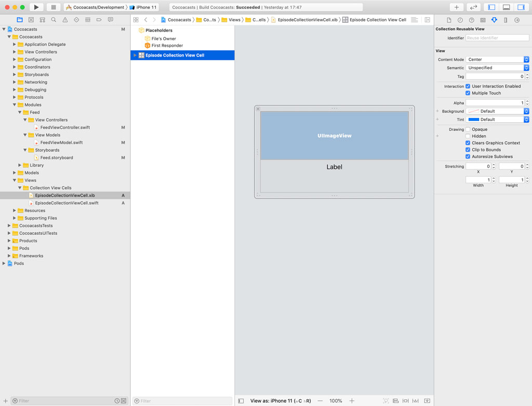Viewport: 532px width, 406px height.
Task: Disable Clip to Bounds
Action: pyautogui.click(x=468, y=150)
